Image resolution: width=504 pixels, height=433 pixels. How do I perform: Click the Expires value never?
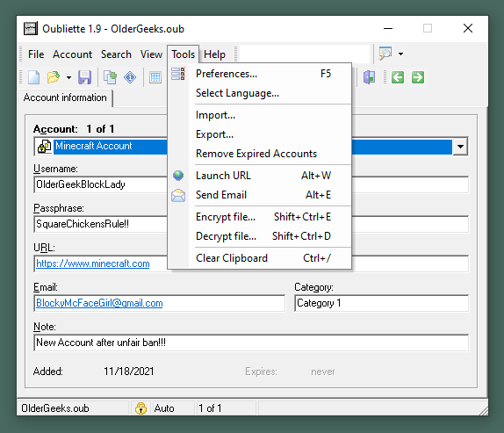pos(323,372)
